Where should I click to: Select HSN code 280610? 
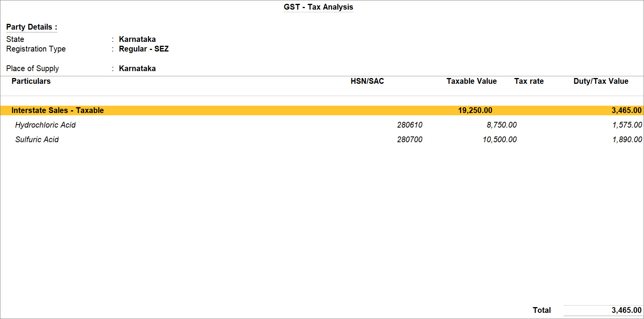coord(410,125)
